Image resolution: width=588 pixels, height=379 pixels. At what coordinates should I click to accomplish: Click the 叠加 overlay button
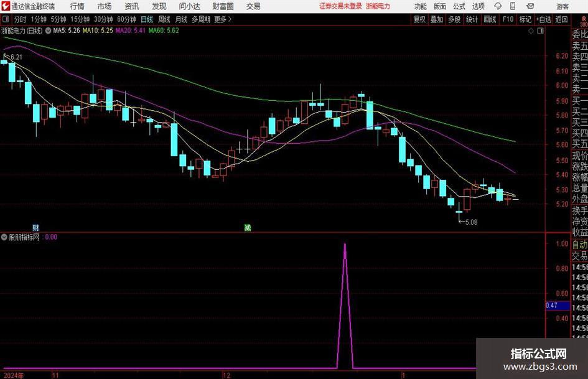tap(437, 19)
